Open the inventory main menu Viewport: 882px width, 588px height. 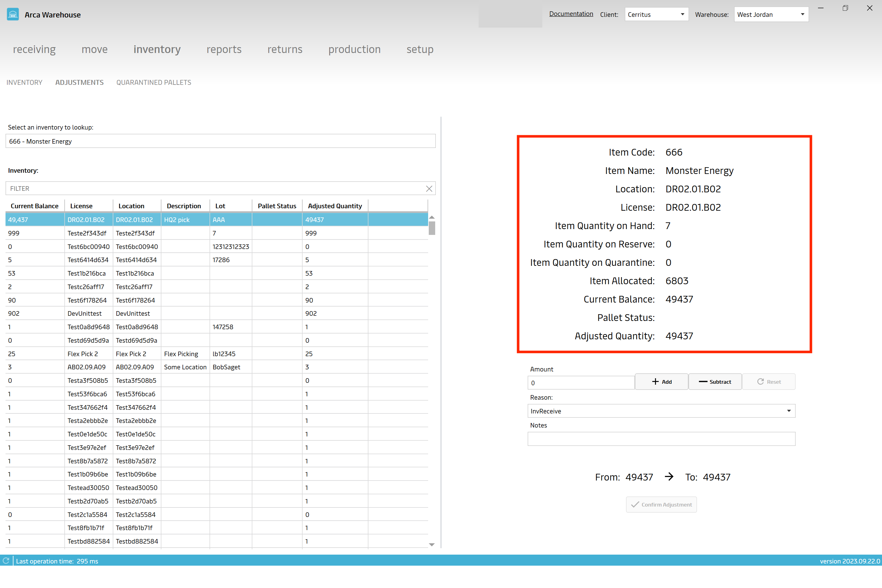click(157, 49)
